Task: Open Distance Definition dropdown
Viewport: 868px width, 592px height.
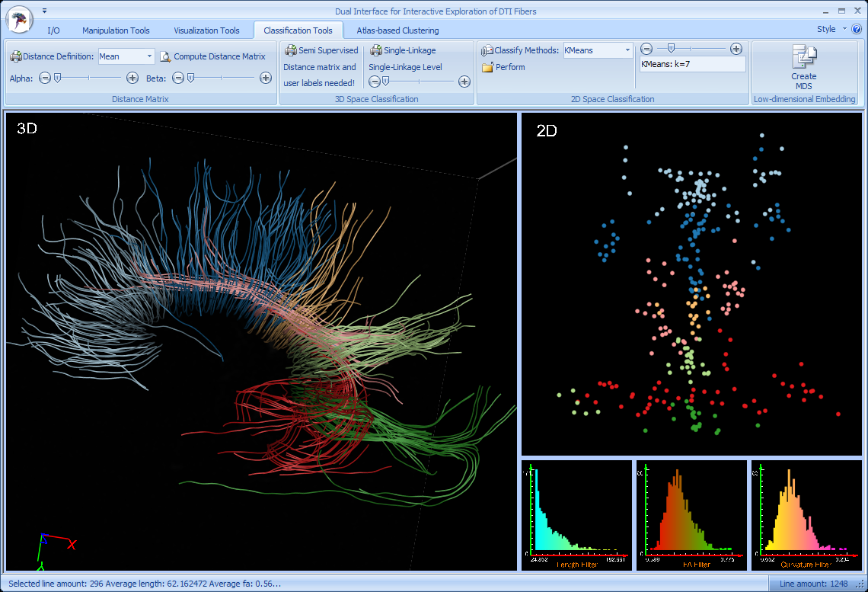Action: tap(149, 56)
